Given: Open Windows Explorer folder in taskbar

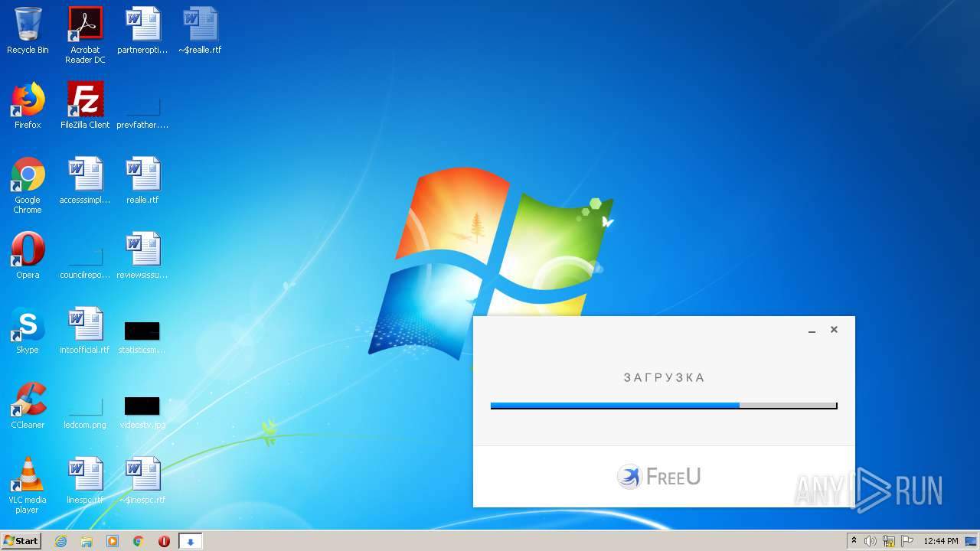Looking at the screenshot, I should pyautogui.click(x=87, y=541).
